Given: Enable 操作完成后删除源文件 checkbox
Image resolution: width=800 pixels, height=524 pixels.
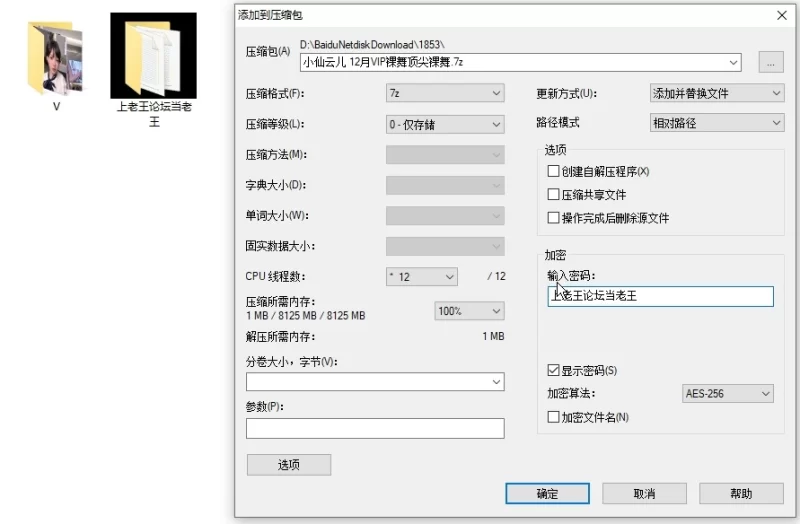Looking at the screenshot, I should [x=553, y=218].
